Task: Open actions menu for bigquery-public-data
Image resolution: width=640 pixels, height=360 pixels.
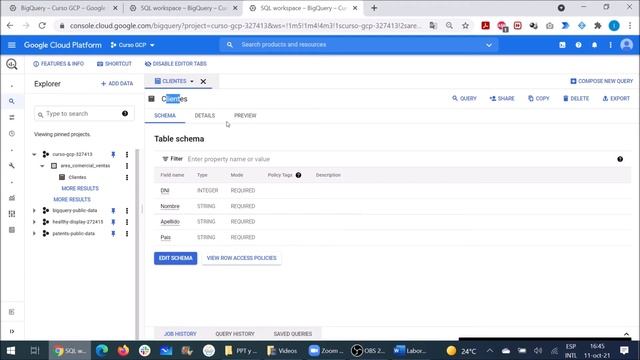Action: point(127,211)
